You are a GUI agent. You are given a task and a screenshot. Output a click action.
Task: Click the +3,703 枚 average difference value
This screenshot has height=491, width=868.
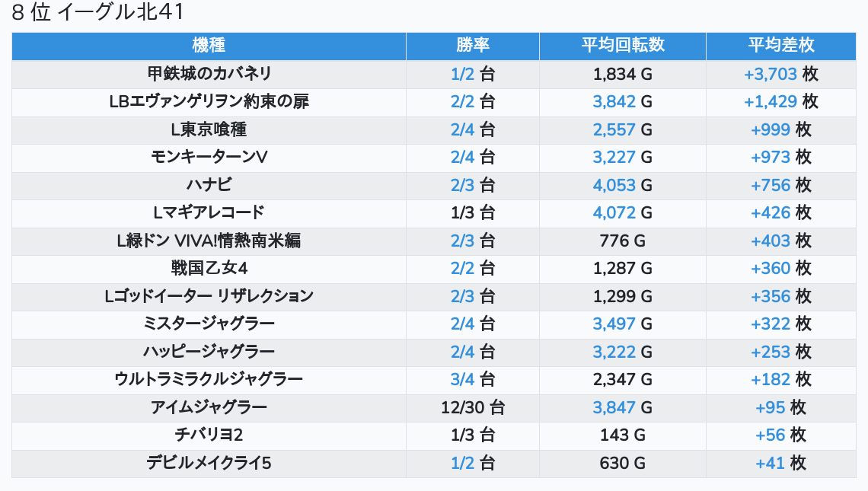(x=780, y=74)
